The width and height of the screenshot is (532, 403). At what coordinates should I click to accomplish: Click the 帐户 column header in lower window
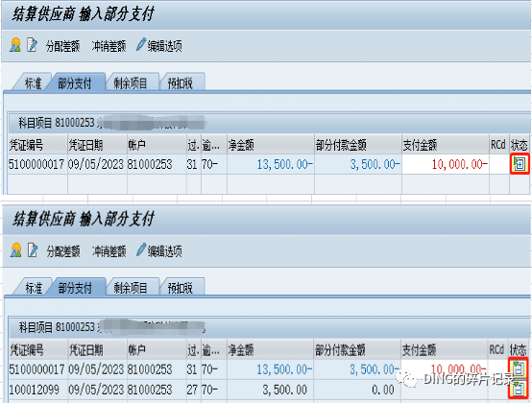157,350
